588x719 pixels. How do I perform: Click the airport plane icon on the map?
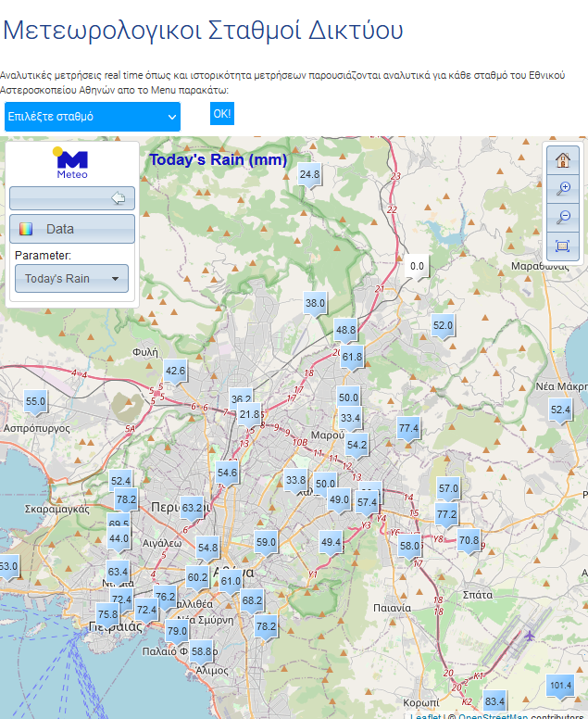click(x=529, y=636)
